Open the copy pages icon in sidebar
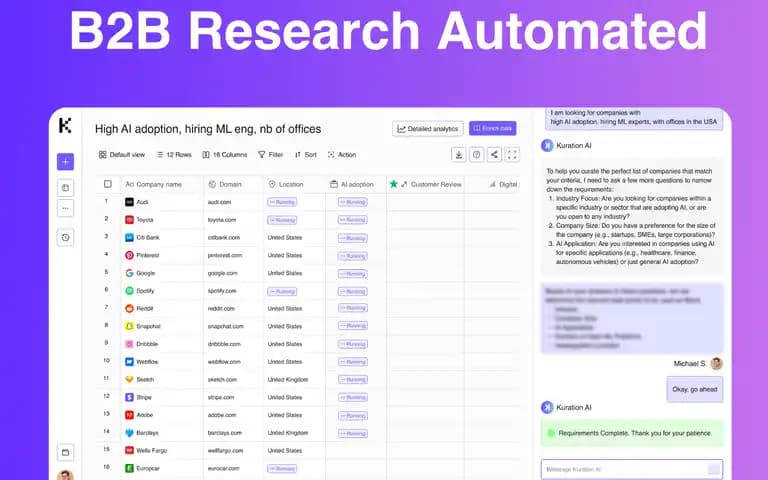The width and height of the screenshot is (768, 480). pos(66,188)
